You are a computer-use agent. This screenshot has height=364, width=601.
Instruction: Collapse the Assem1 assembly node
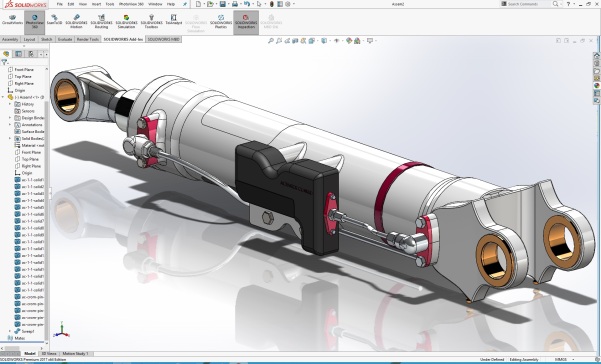click(3, 97)
